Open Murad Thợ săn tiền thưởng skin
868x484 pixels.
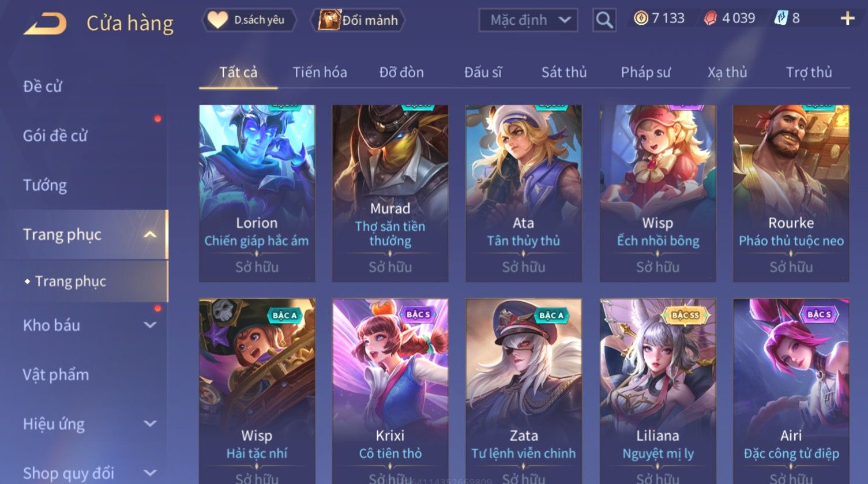coord(390,193)
